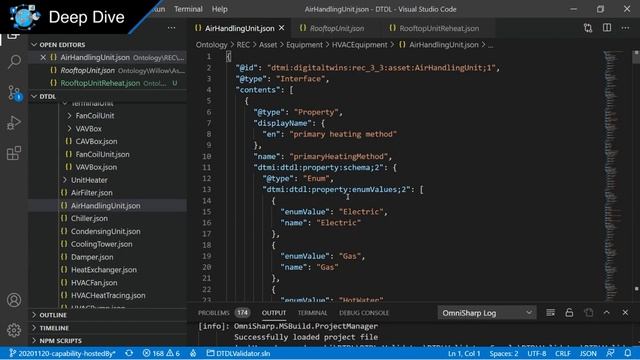Click the git branch 20201120-capability-hostedBy

62,353
